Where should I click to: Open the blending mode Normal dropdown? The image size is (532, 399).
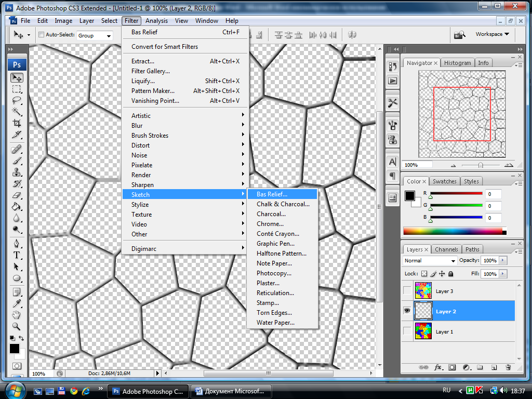[x=430, y=261]
